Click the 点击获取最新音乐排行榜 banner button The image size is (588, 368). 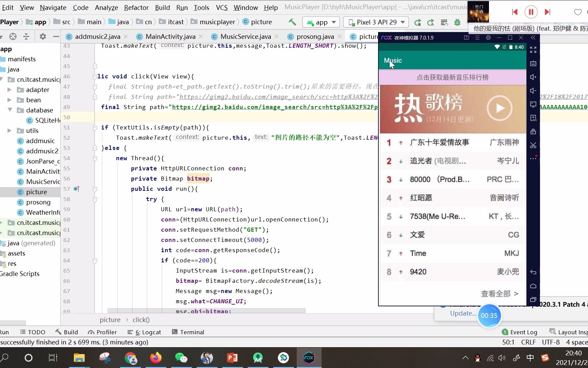452,77
